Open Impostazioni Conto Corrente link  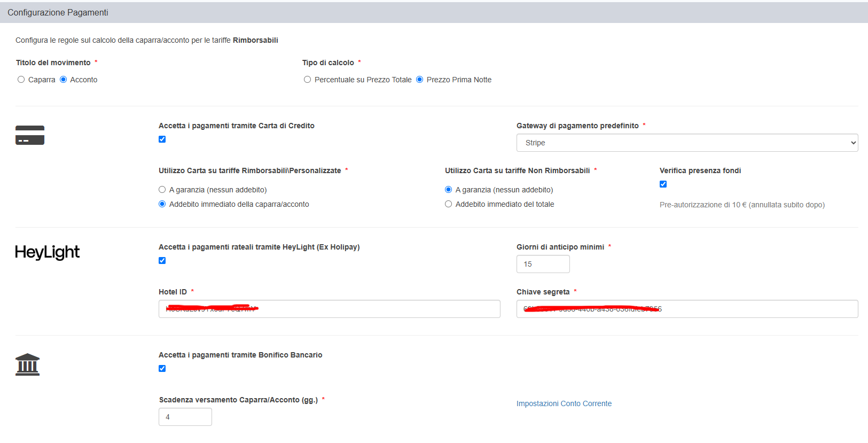click(x=564, y=403)
